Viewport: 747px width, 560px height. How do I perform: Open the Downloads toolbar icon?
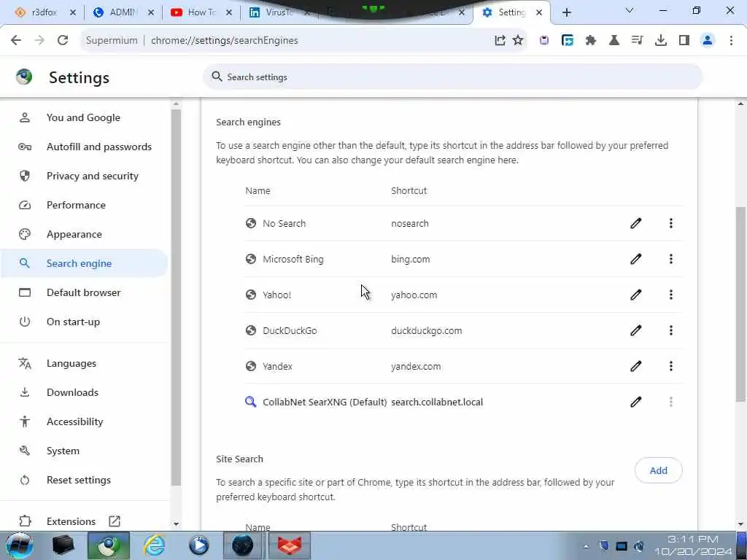[661, 41]
